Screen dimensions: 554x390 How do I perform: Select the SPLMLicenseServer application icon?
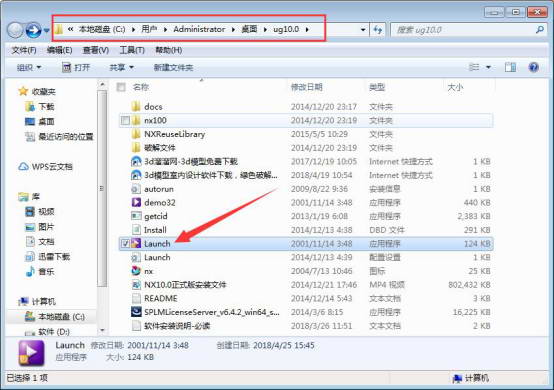pyautogui.click(x=136, y=312)
